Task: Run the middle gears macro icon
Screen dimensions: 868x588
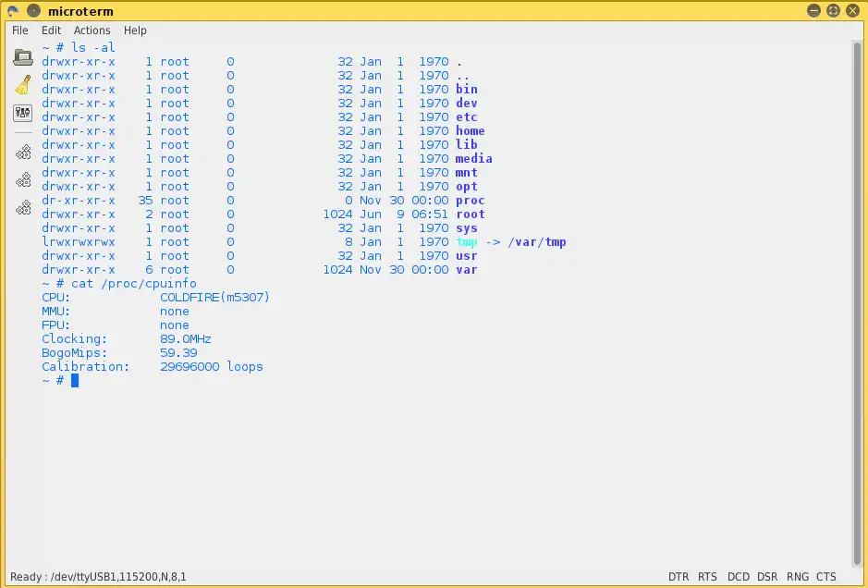Action: pyautogui.click(x=23, y=180)
